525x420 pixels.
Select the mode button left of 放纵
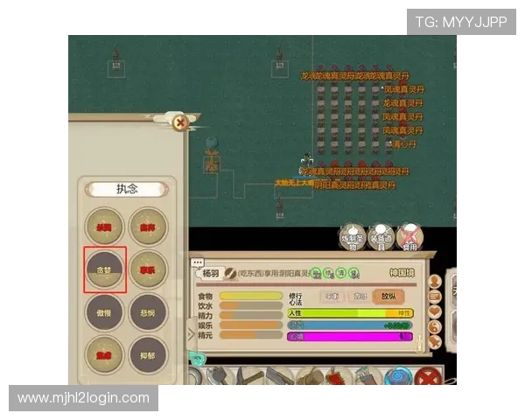pyautogui.click(x=360, y=297)
